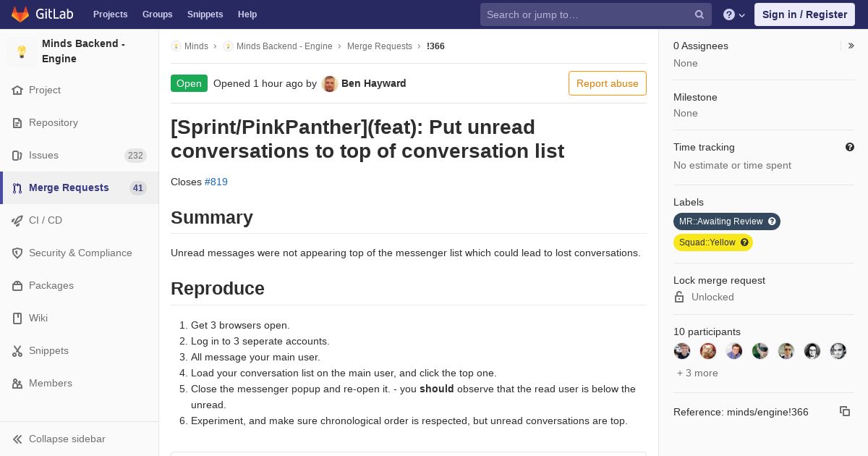Click the Time tracking help icon

[x=850, y=147]
